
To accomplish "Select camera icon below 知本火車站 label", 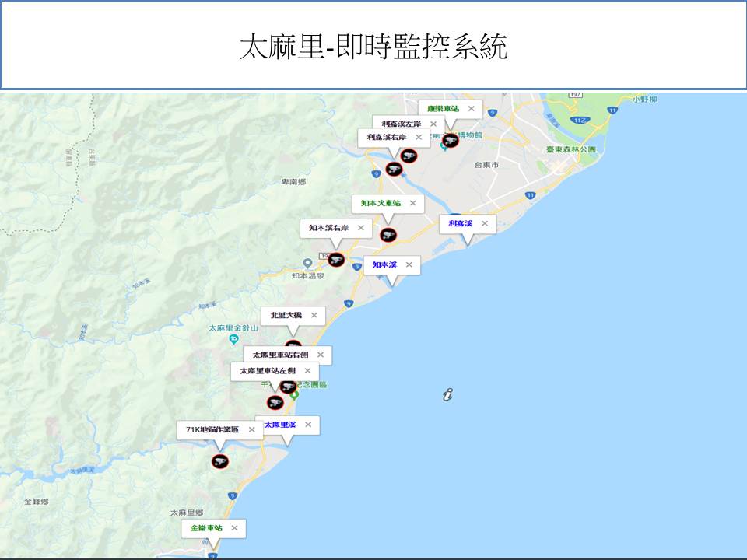I will click(x=388, y=235).
